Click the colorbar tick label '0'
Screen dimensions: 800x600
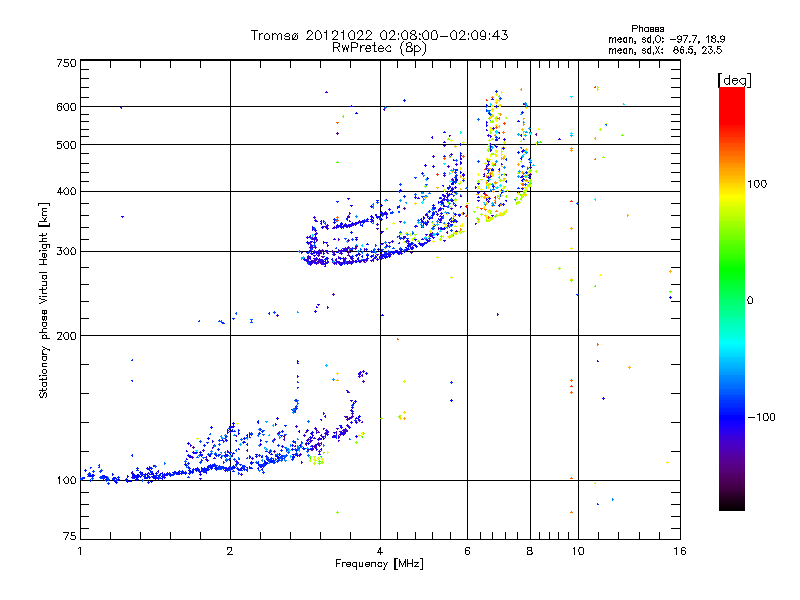(750, 301)
